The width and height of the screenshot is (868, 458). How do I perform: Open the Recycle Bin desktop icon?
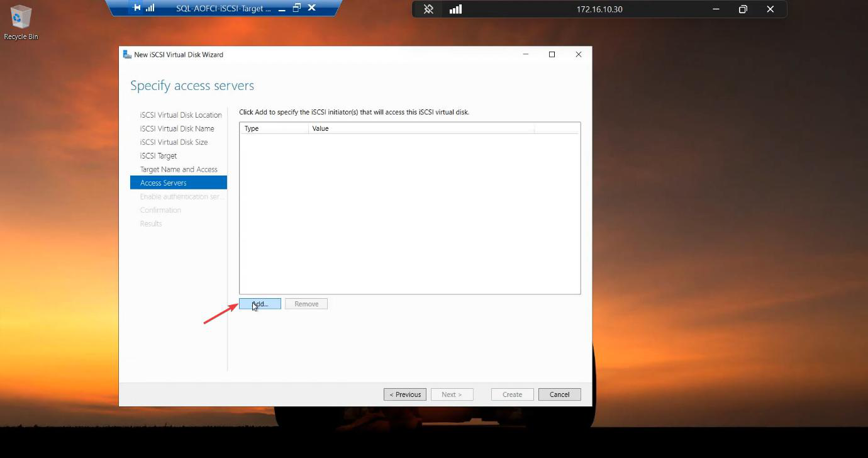21,22
